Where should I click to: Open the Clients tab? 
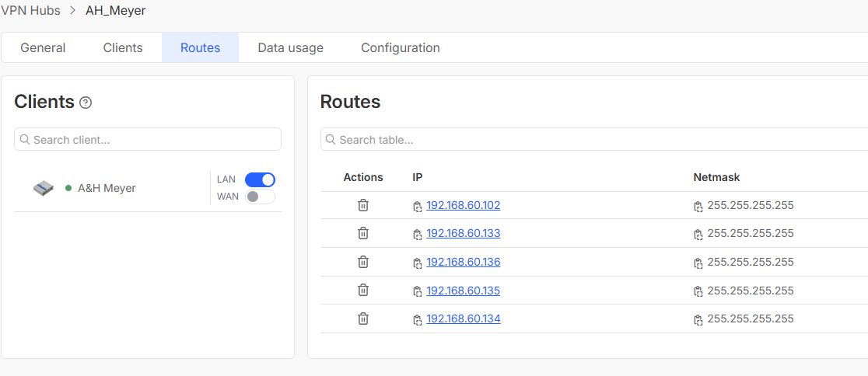click(123, 47)
